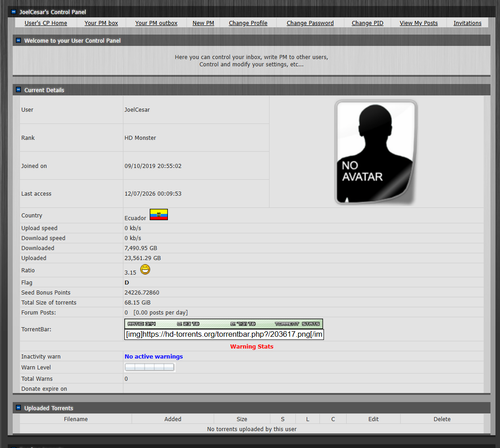Collapse the Current Details section
The height and width of the screenshot is (448, 500).
point(18,90)
